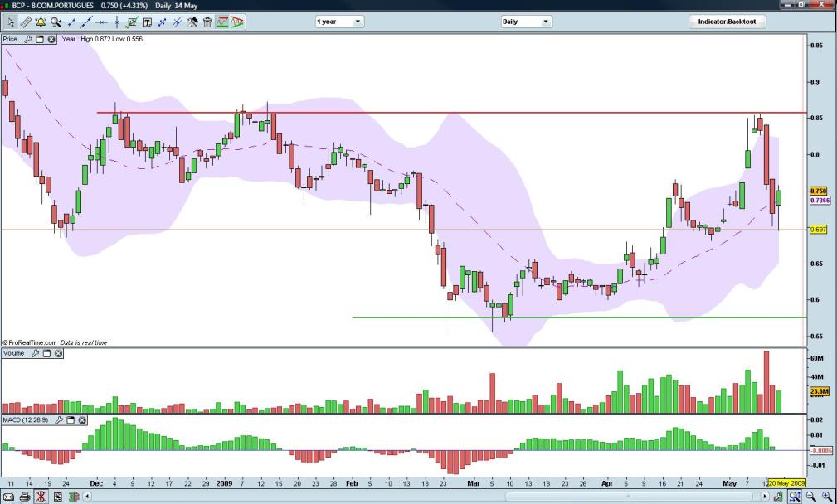Maximize the Price panel
Screen dimensions: 837x504
40,39
